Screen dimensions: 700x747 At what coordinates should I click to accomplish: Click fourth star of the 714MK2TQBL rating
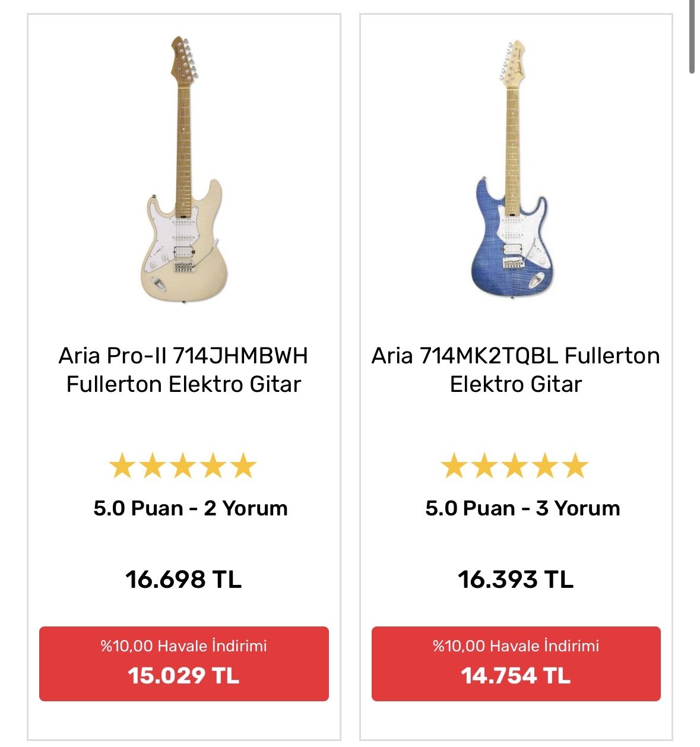[x=545, y=466]
